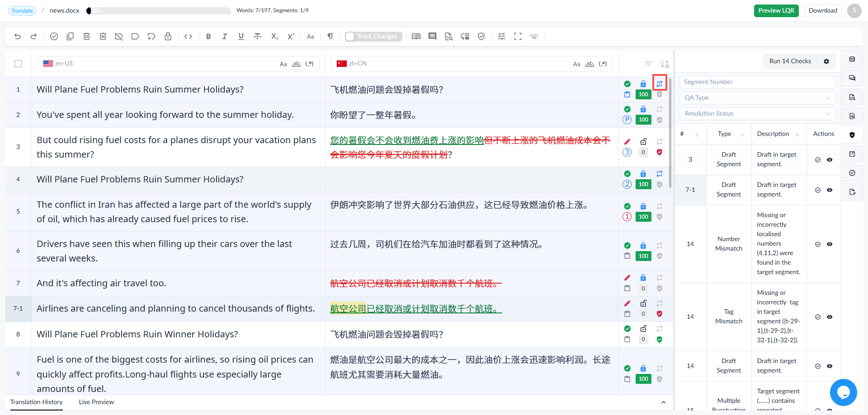Sort by the Description column arrow

click(x=797, y=134)
